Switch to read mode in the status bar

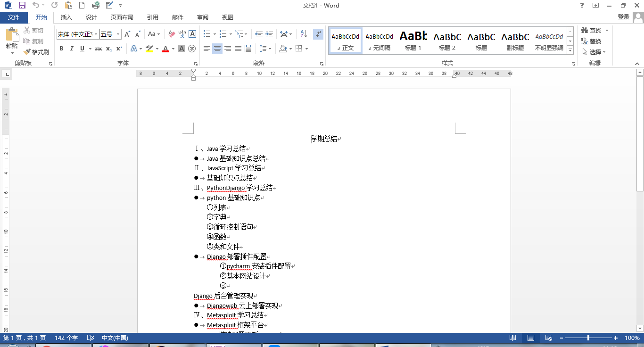coord(513,338)
